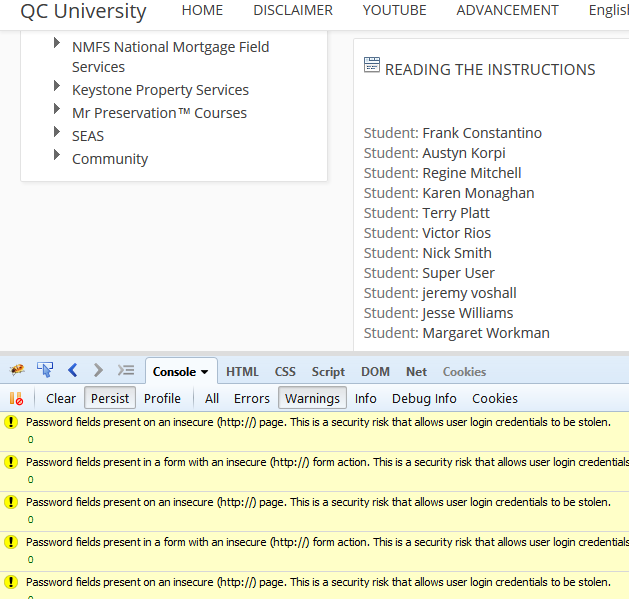Image resolution: width=629 pixels, height=599 pixels.
Task: Go back with the blue left arrow
Action: [x=73, y=370]
